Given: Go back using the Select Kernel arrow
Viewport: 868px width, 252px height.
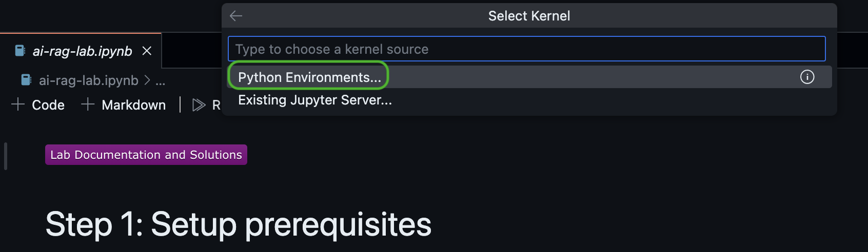Looking at the screenshot, I should 236,16.
